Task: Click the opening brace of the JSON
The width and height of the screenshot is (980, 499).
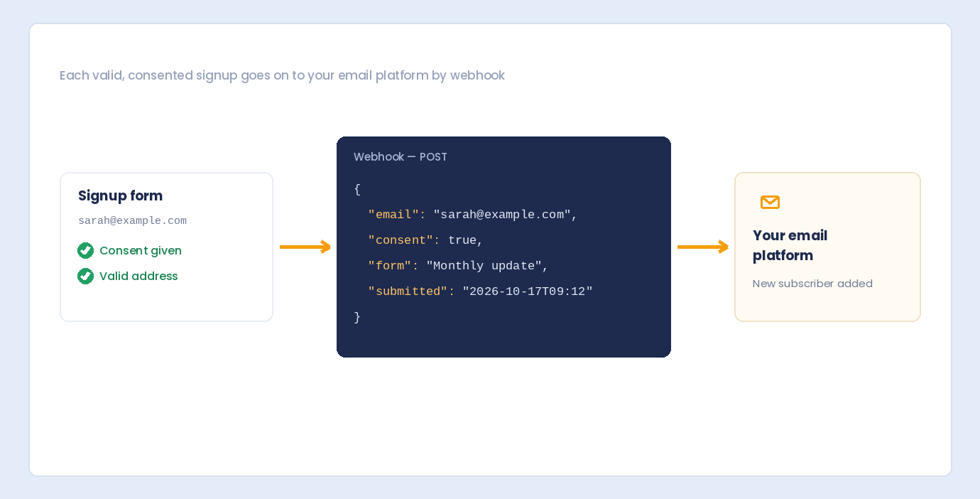Action: click(357, 189)
